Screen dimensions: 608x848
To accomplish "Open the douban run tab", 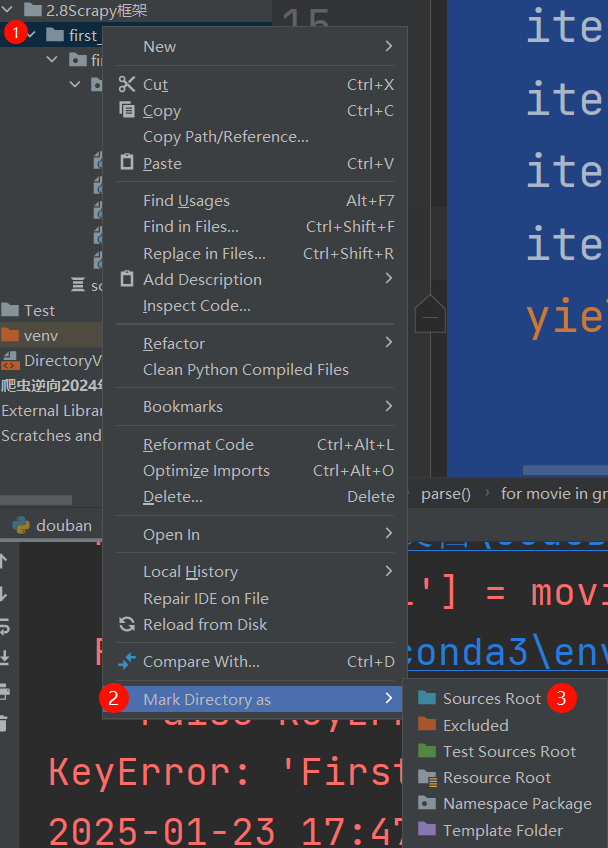I will pos(63,525).
